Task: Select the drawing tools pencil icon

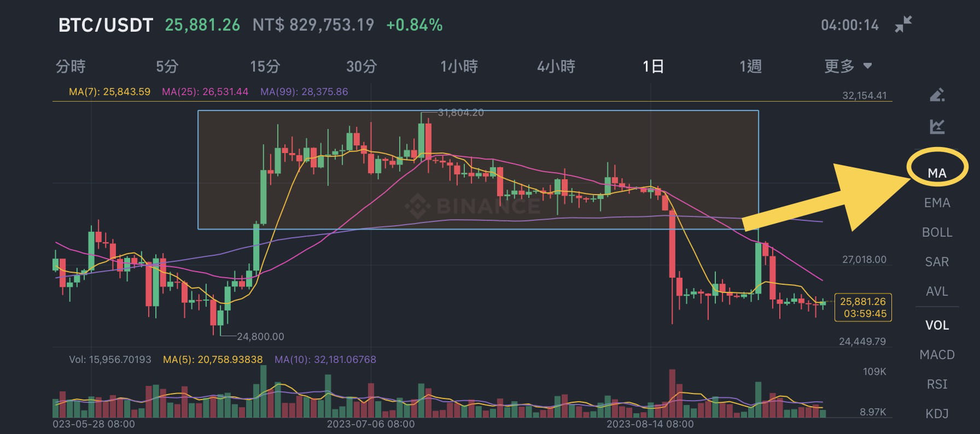Action: pos(937,94)
